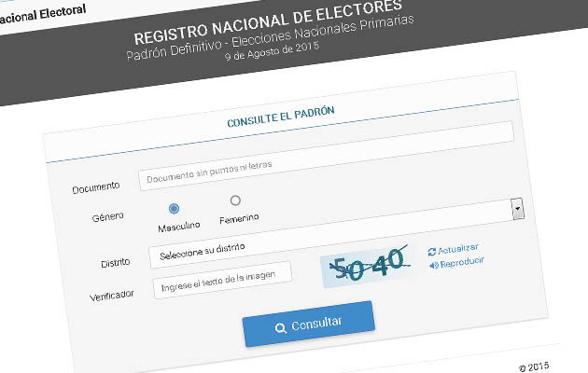Click the Distrito field label
The height and width of the screenshot is (373, 588).
[116, 263]
